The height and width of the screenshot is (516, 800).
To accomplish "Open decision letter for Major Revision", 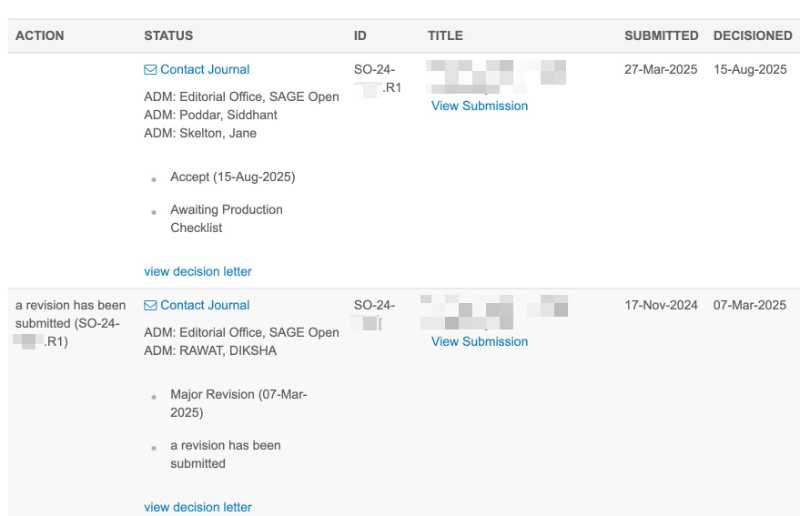I will [x=198, y=508].
